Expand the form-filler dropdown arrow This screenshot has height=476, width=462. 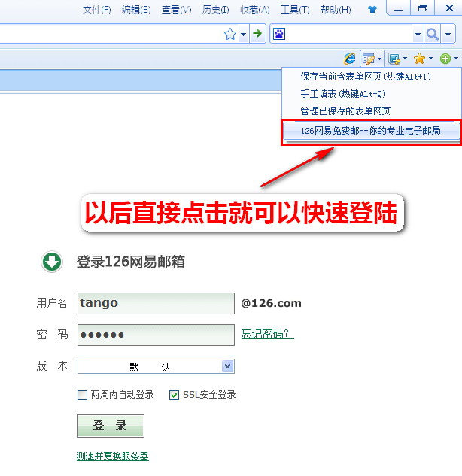pos(380,59)
